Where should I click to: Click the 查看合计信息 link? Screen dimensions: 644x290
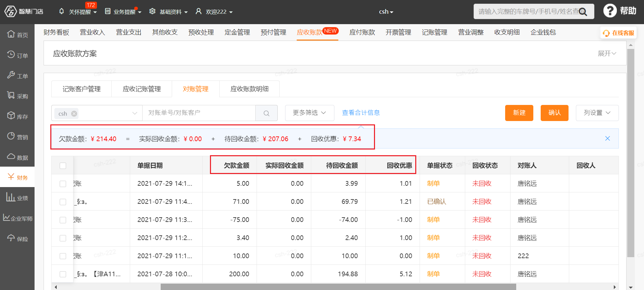point(361,113)
